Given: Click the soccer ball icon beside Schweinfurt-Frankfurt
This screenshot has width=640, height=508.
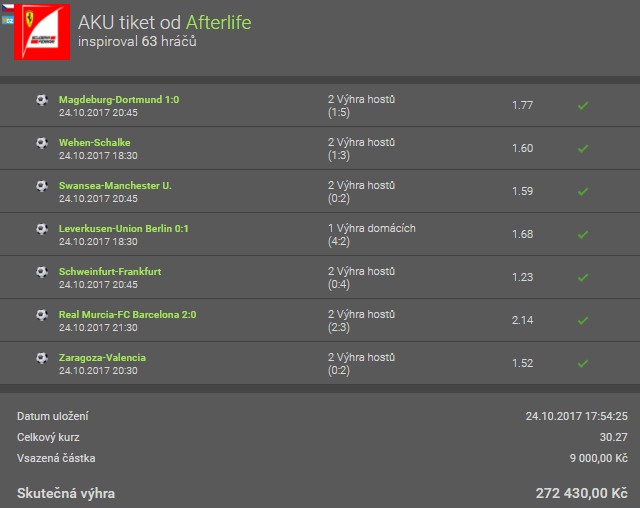Looking at the screenshot, I should coord(41,272).
